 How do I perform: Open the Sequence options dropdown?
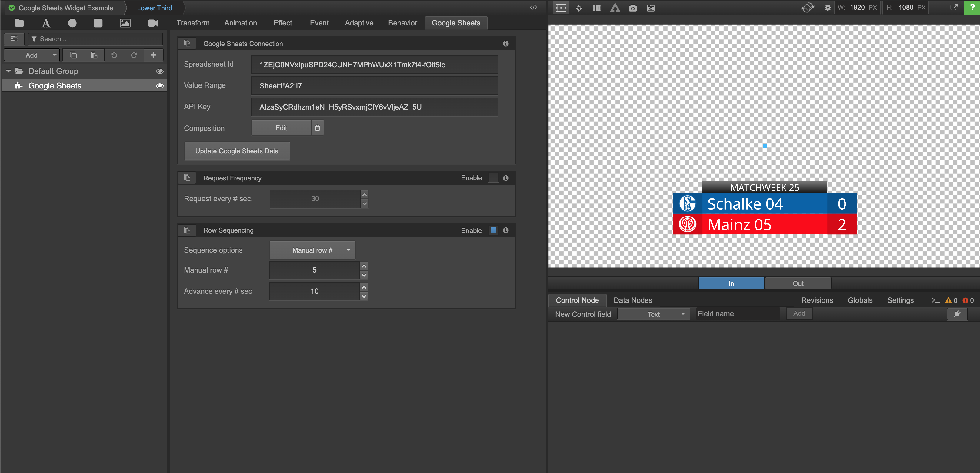pos(312,250)
